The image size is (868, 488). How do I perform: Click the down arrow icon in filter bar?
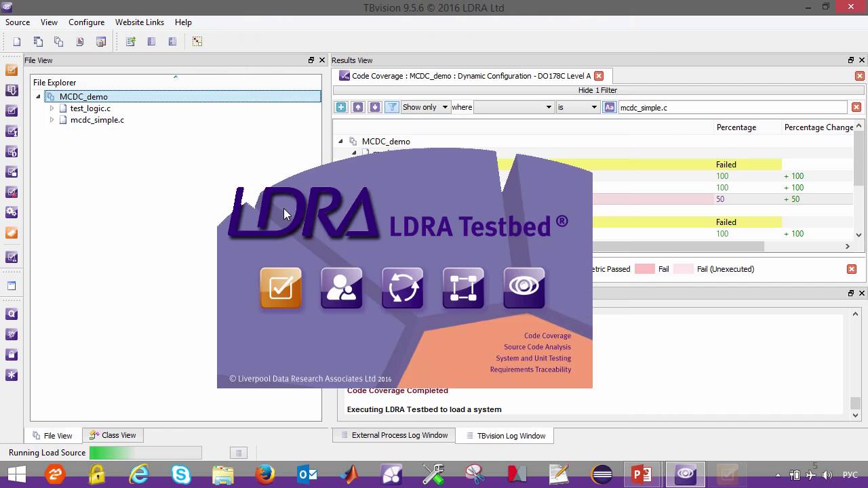point(375,107)
